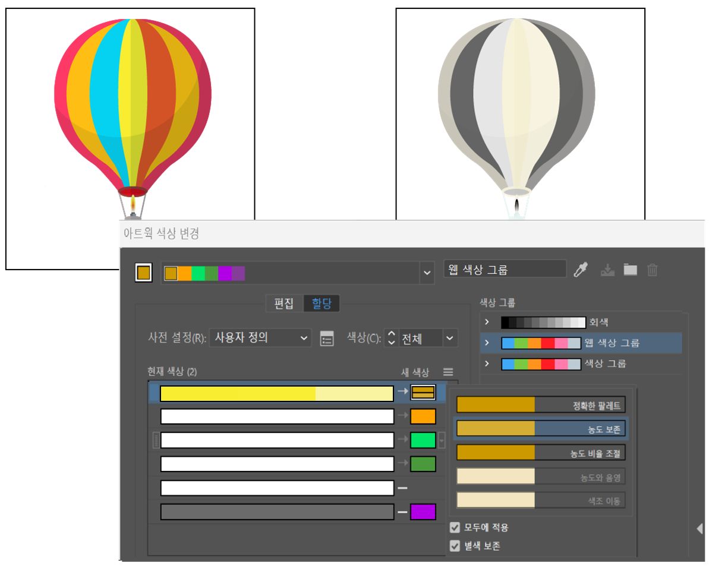This screenshot has height=576, width=728.
Task: Select the 정확한 팔레트 colorize method
Action: [541, 404]
